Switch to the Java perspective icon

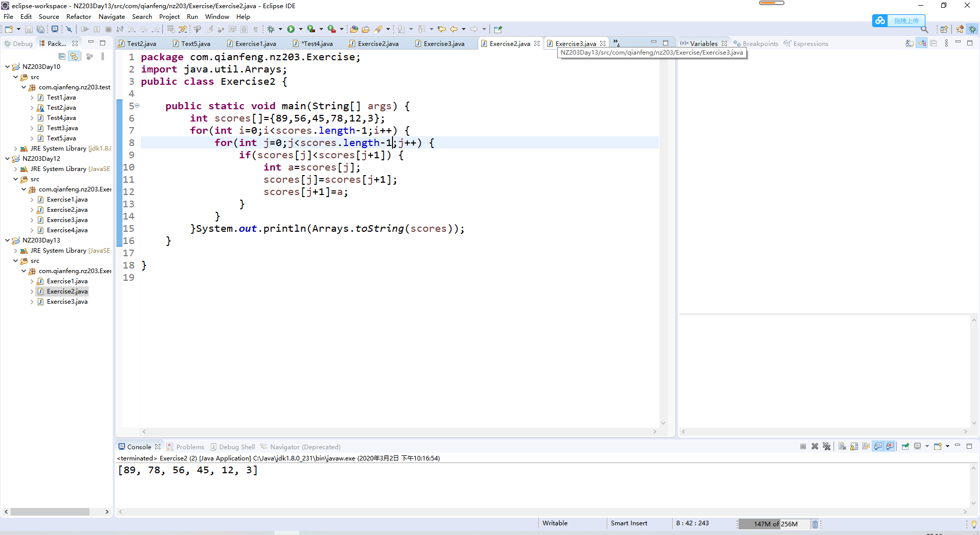pos(960,29)
